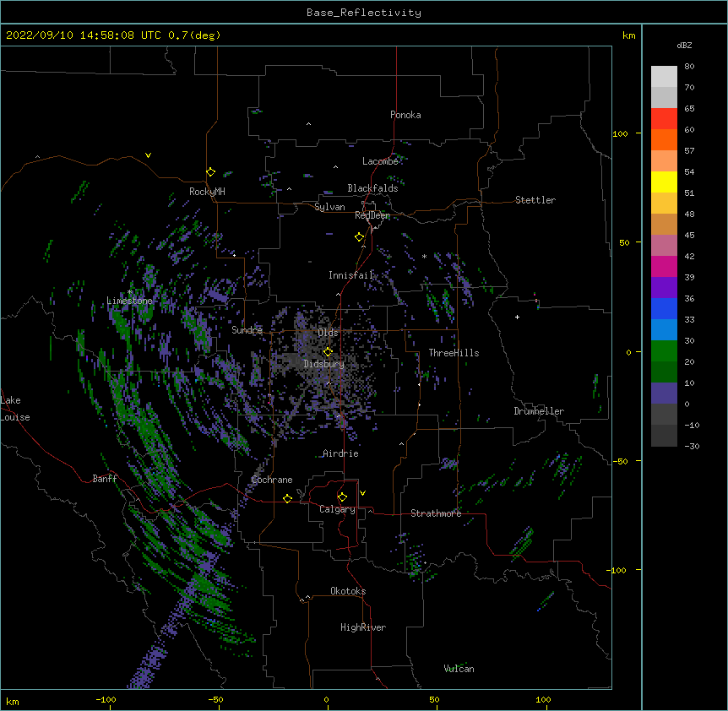Click the Didsbury town label
The image size is (728, 711).
[x=324, y=364]
